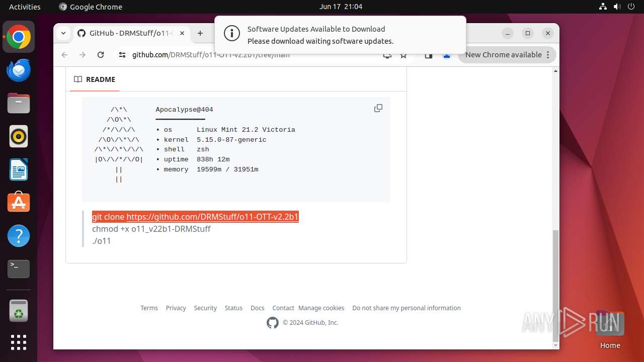Open the Terms footer link
Screen dimensions: 644x362
click(x=149, y=308)
